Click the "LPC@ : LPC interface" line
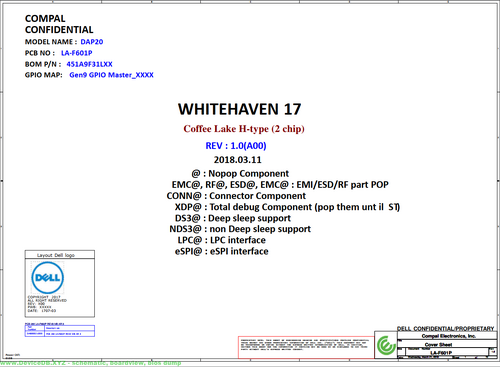 coord(221,240)
